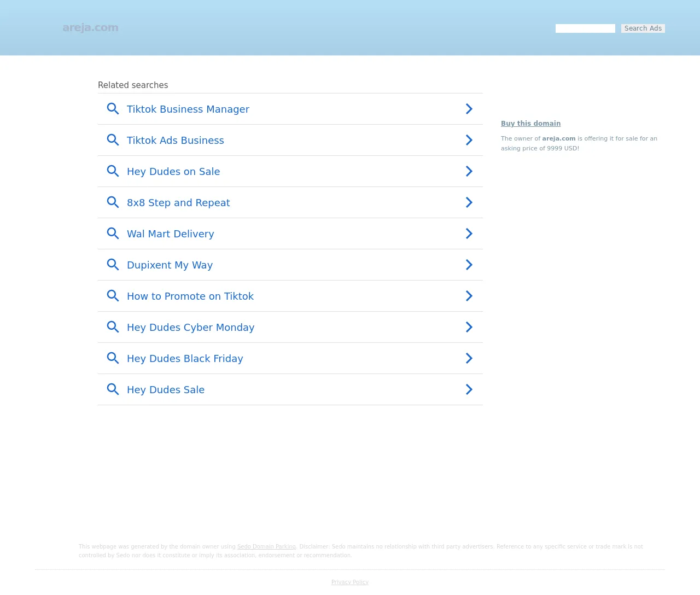Open the Privacy Policy link
This screenshot has height=595, width=700.
(350, 582)
